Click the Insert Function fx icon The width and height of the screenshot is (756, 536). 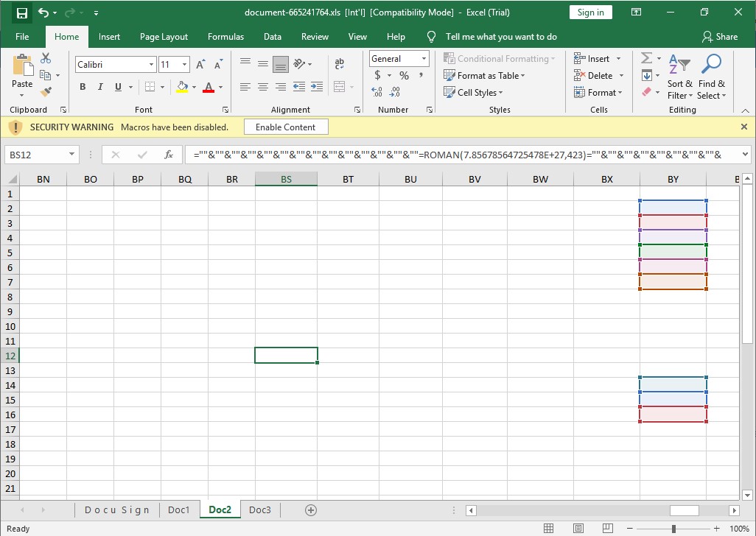169,155
